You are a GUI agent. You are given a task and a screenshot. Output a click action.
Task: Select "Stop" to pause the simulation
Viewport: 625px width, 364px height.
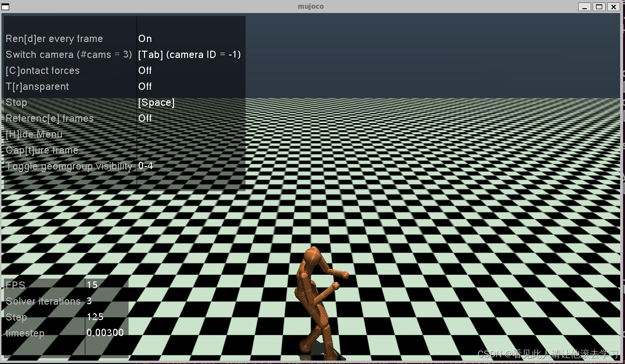tap(16, 102)
